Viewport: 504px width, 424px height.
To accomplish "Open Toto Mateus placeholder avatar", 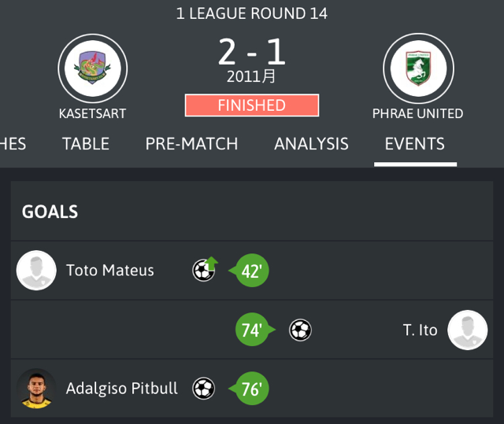I will (x=36, y=271).
